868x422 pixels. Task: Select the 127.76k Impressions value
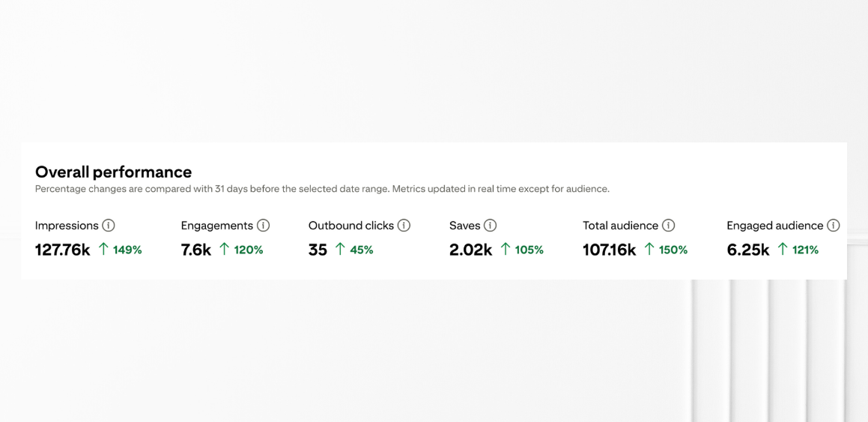[x=62, y=250]
